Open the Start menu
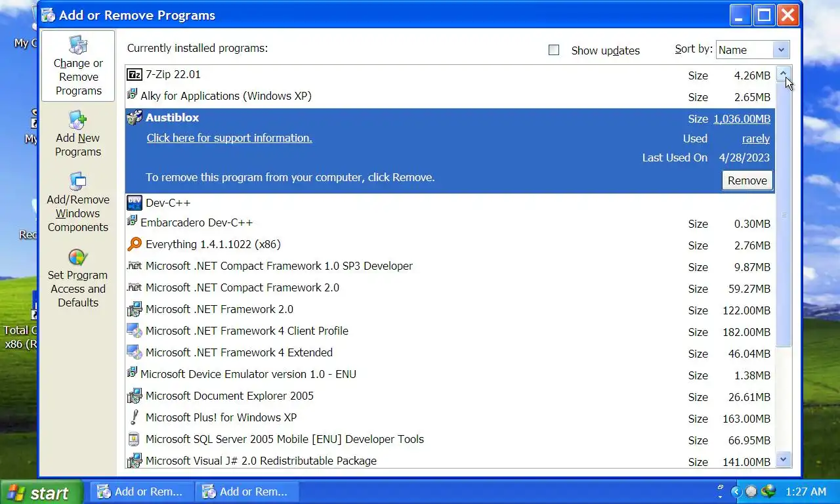 41,492
